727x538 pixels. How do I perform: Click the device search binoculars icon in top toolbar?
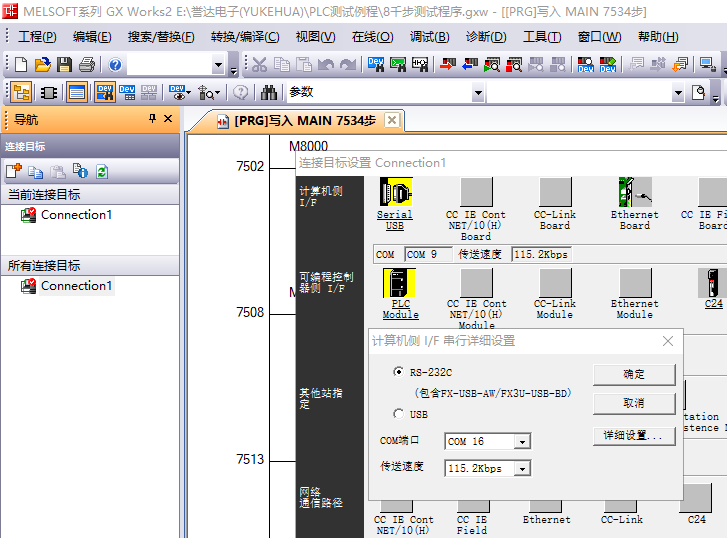coord(376,64)
